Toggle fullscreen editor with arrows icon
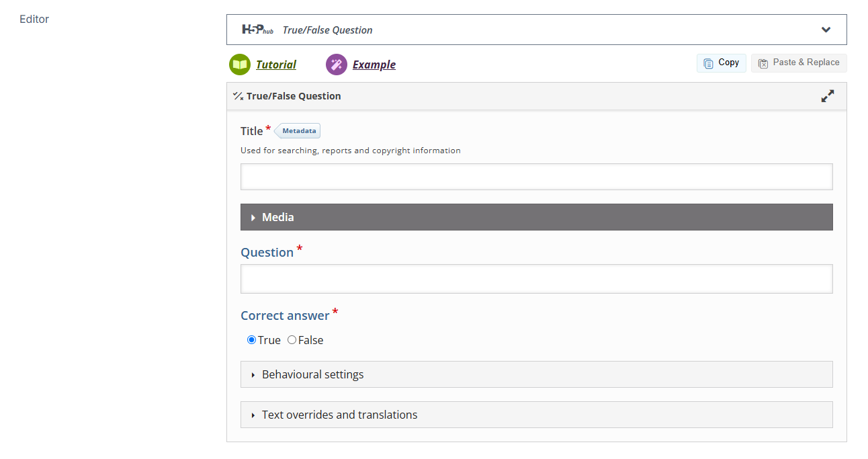Viewport: 868px width, 459px height. click(828, 96)
